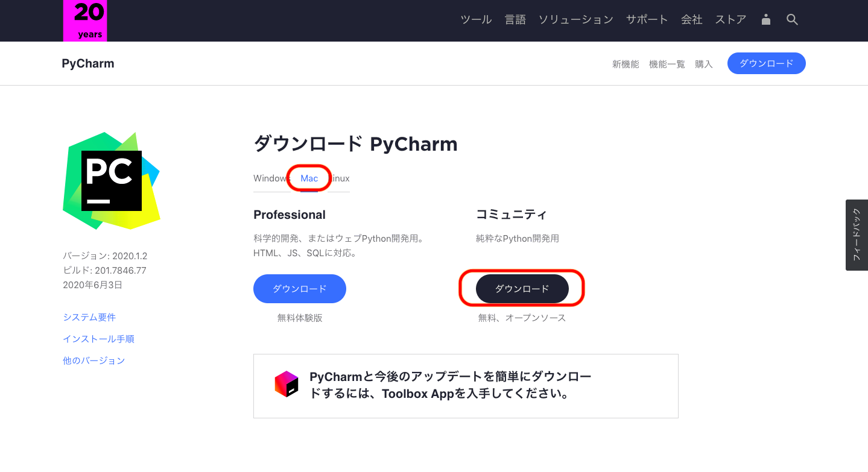Click the blue header ダウンロード button
Screen dimensions: 868x472
tap(767, 63)
